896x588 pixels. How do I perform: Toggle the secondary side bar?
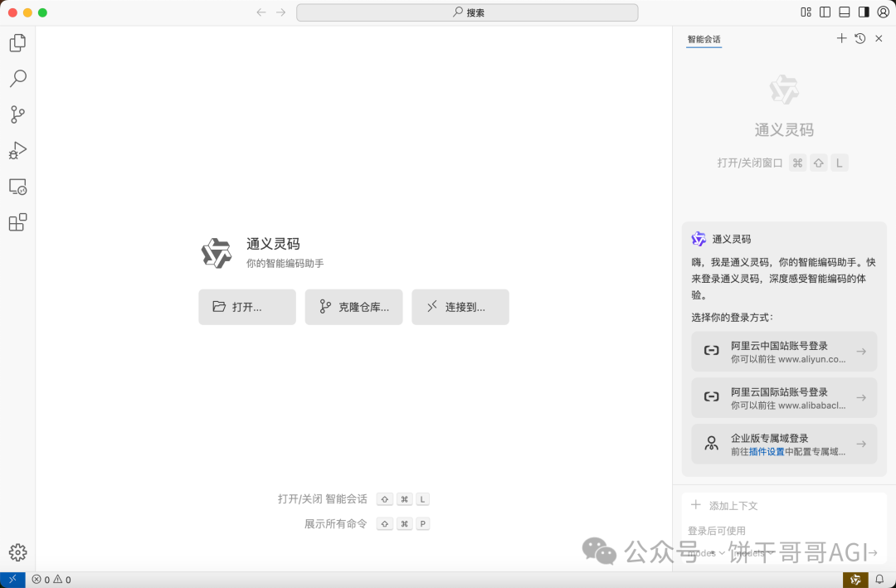[864, 12]
